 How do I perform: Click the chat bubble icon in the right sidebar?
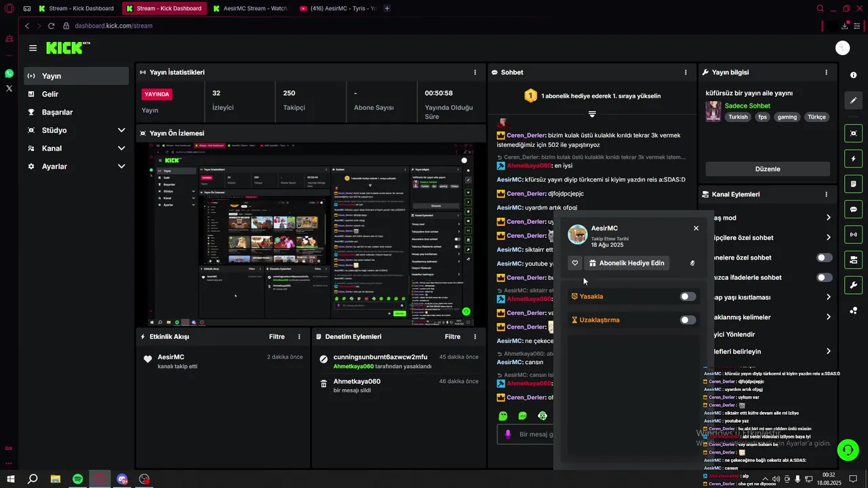[x=853, y=209]
